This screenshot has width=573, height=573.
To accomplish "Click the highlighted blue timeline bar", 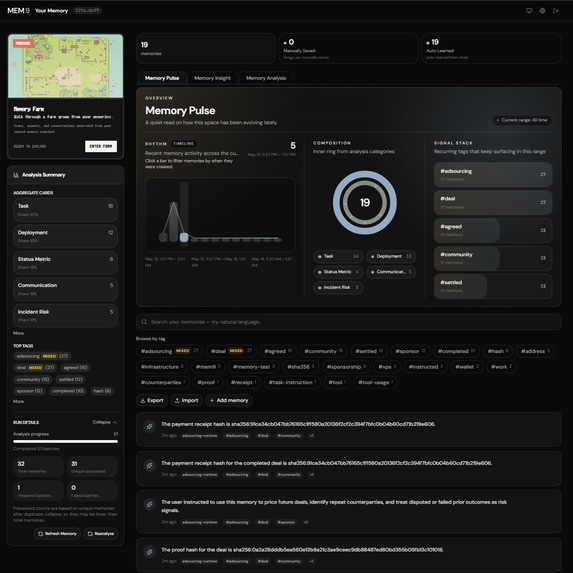I will tap(184, 238).
